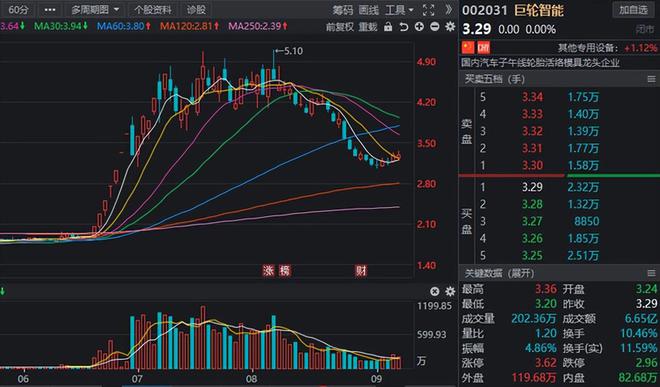Click the 诊股 button
This screenshot has width=660, height=387.
coord(196,10)
